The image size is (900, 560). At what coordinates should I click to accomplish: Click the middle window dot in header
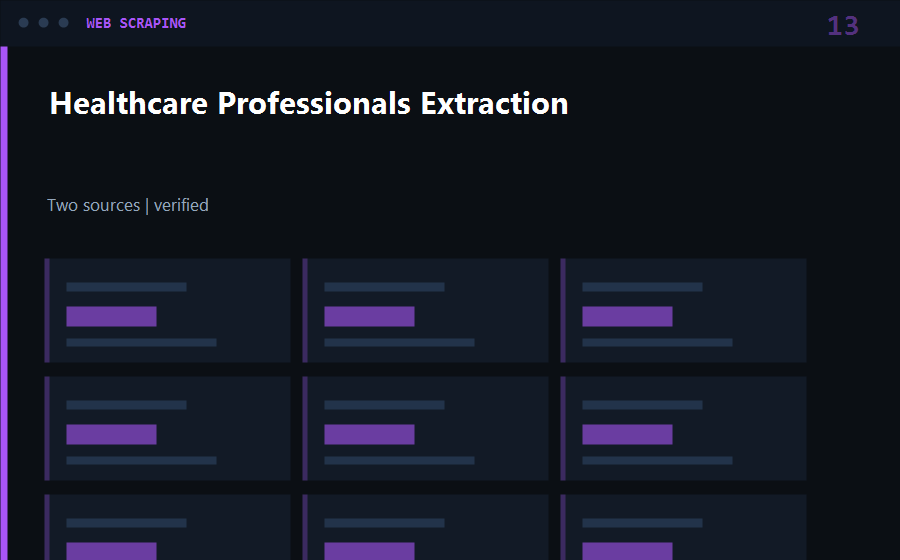click(44, 23)
